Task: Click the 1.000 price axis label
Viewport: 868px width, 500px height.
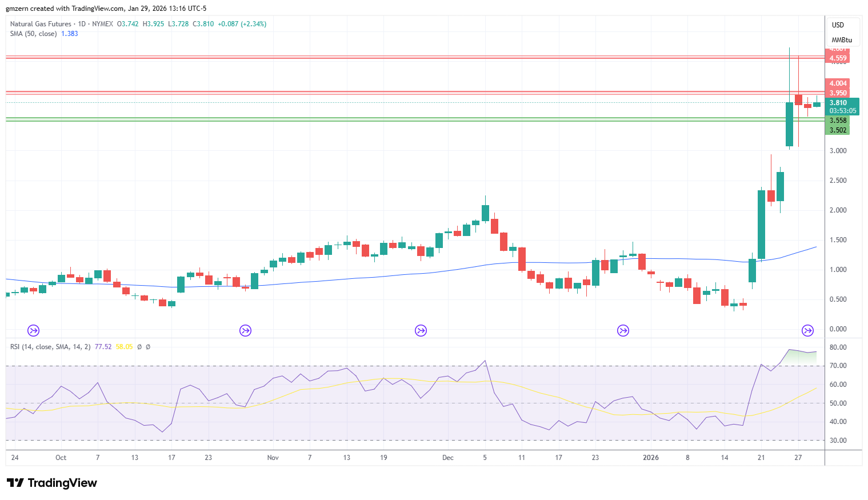Action: (x=838, y=270)
